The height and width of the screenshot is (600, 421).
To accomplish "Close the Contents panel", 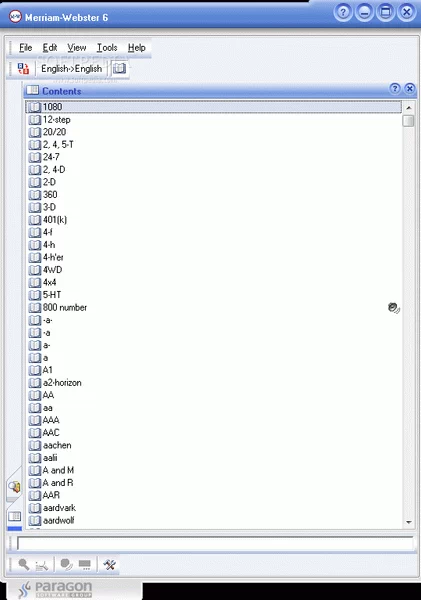I will [410, 89].
